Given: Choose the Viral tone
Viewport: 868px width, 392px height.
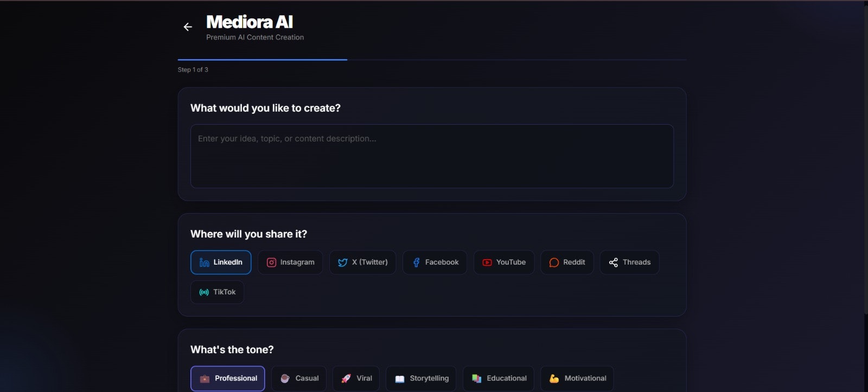Looking at the screenshot, I should pyautogui.click(x=356, y=378).
